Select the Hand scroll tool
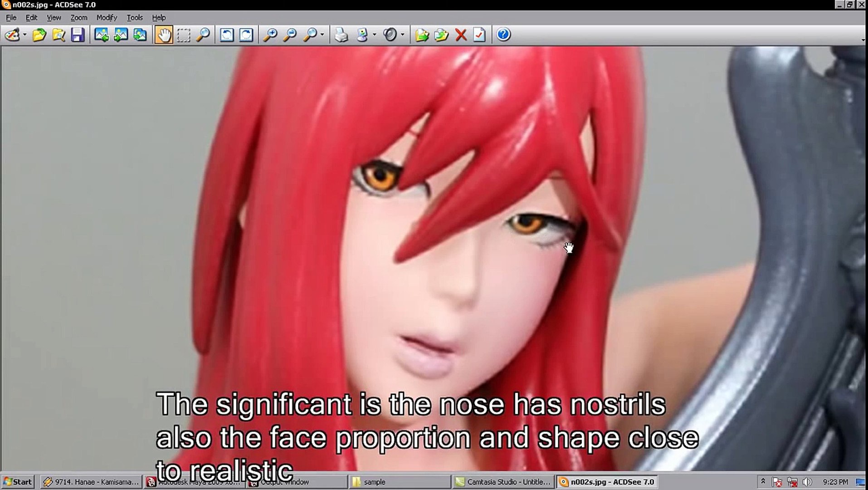Viewport: 868px width, 490px height. (x=164, y=34)
